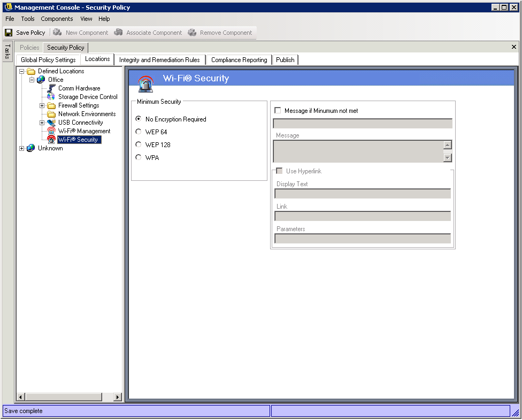This screenshot has width=522, height=420.
Task: Click Message box scroll up arrow
Action: 448,145
